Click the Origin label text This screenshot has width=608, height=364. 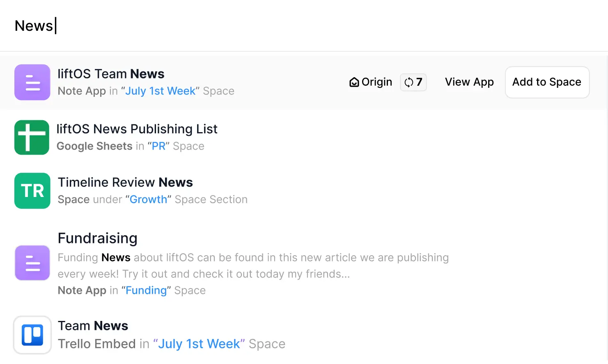point(377,82)
